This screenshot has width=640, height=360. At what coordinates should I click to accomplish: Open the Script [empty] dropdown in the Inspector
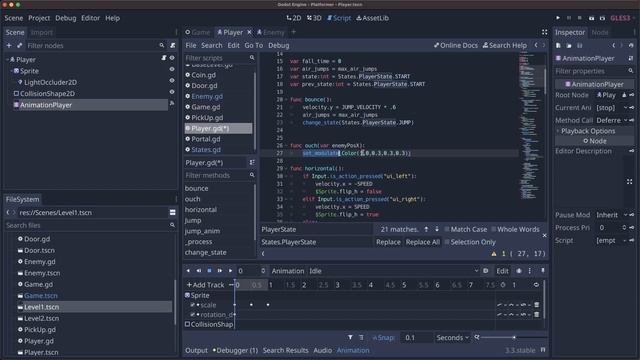tap(611, 240)
